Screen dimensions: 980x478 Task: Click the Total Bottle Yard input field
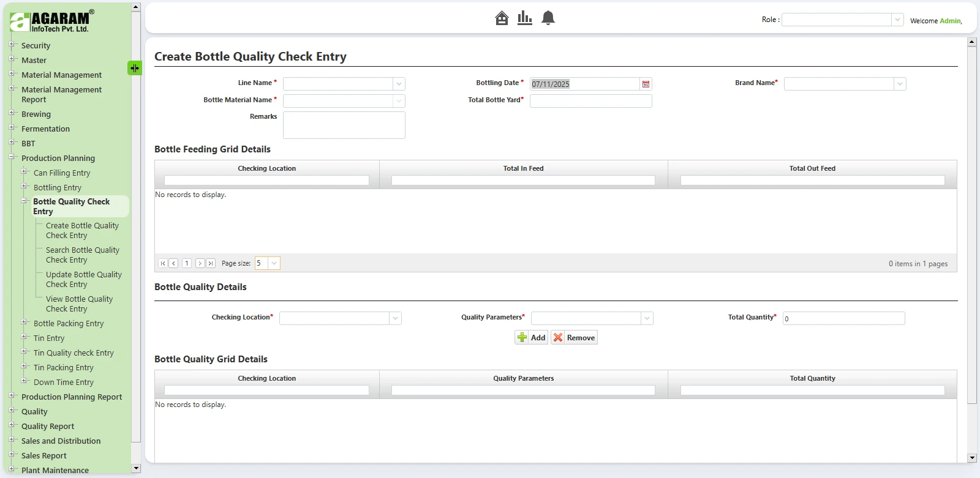tap(590, 101)
